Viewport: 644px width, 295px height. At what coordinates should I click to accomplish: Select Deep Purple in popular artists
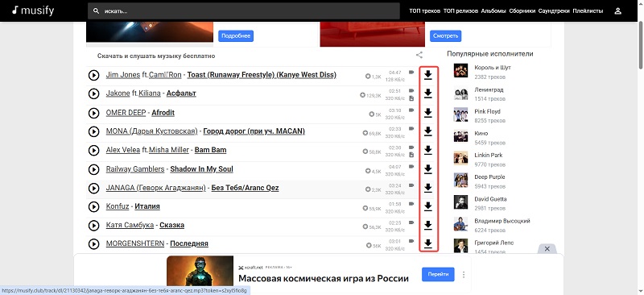489,177
